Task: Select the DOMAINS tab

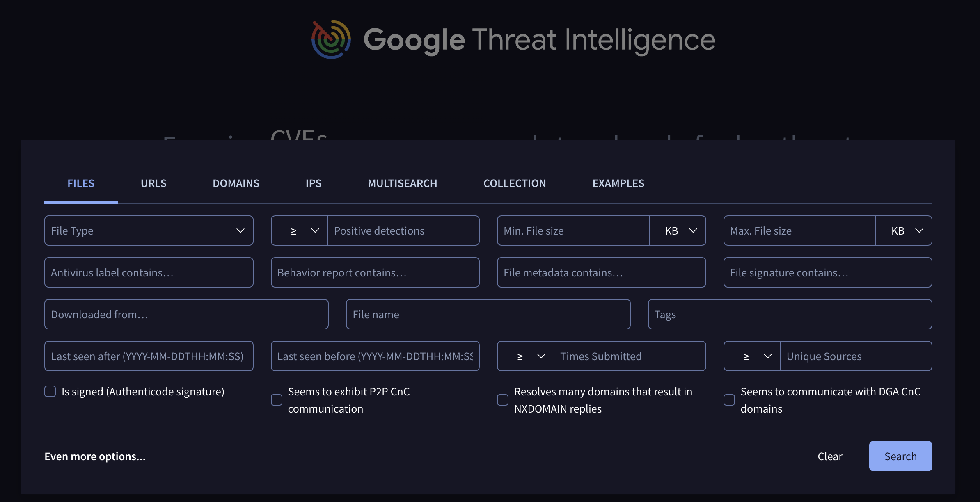Action: [236, 183]
